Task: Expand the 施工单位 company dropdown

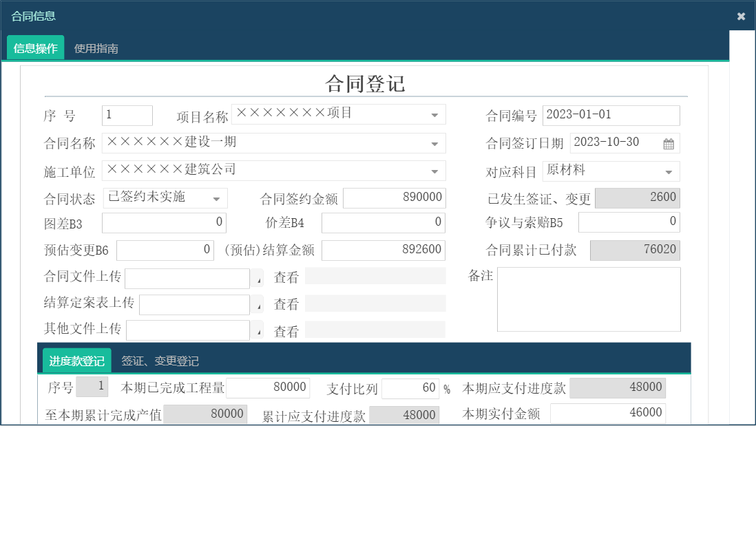Action: (434, 171)
